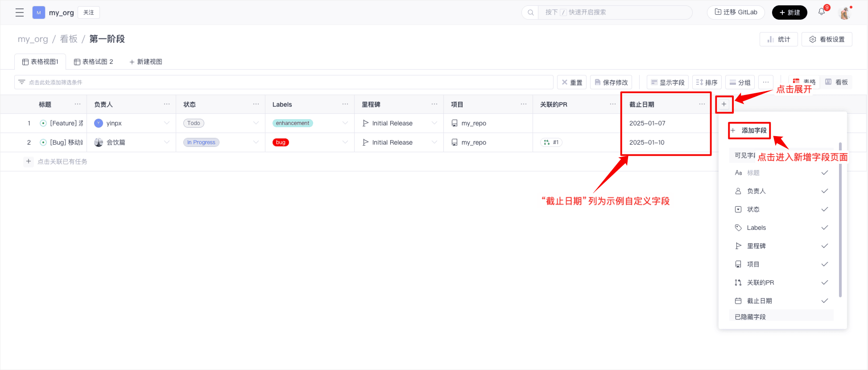Image resolution: width=868 pixels, height=370 pixels.
Task: Click the more options ellipsis in toolbar
Action: coord(765,82)
